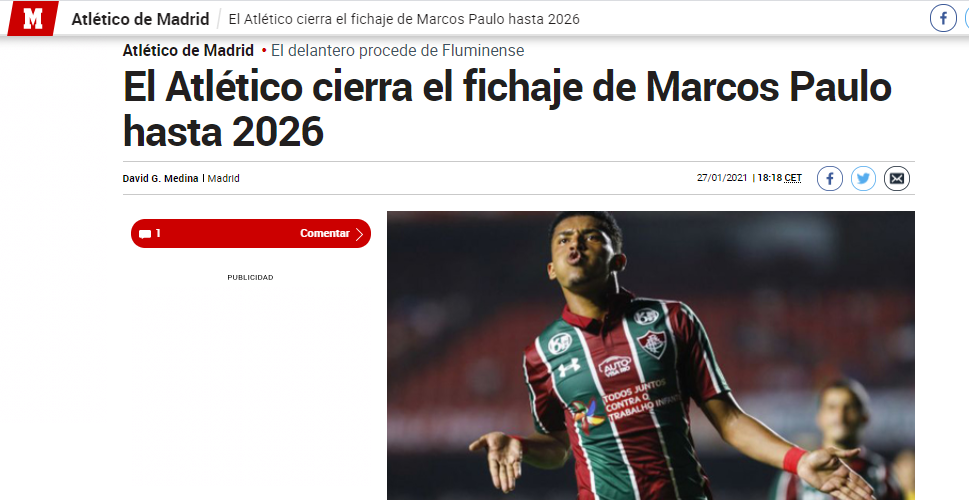Viewport: 969px width, 500px height.
Task: Open author David G. Medina's profile
Action: click(x=160, y=178)
